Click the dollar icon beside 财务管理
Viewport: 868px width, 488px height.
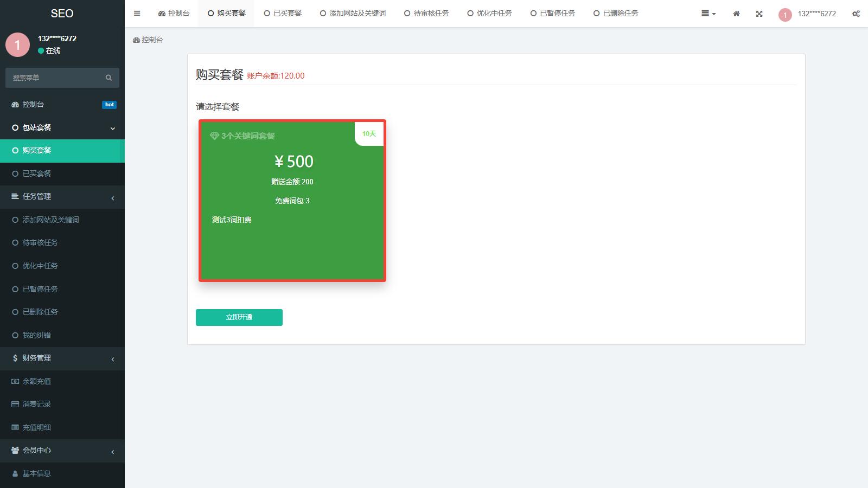point(15,358)
